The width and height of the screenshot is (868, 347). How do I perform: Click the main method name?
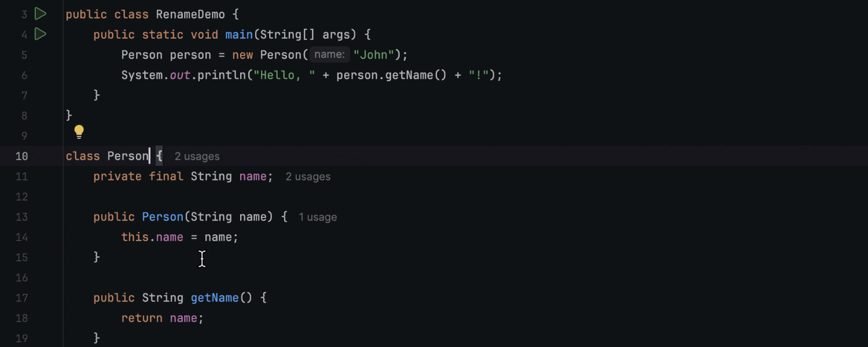(x=239, y=34)
